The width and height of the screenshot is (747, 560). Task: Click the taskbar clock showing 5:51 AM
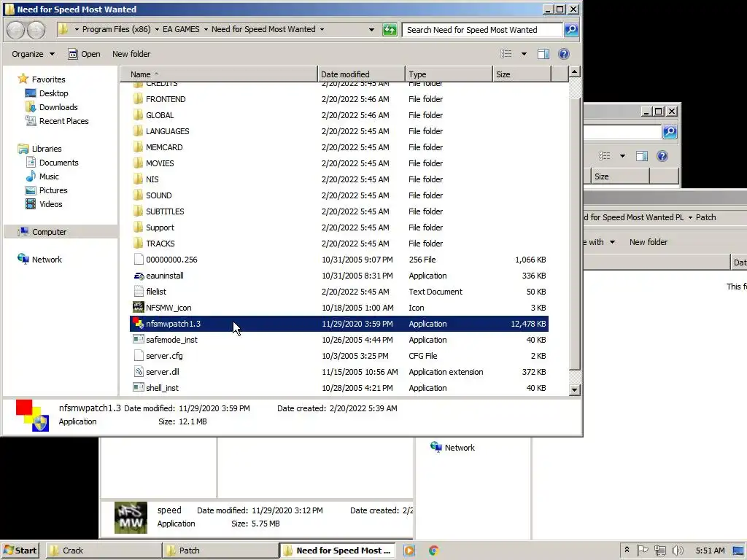710,551
